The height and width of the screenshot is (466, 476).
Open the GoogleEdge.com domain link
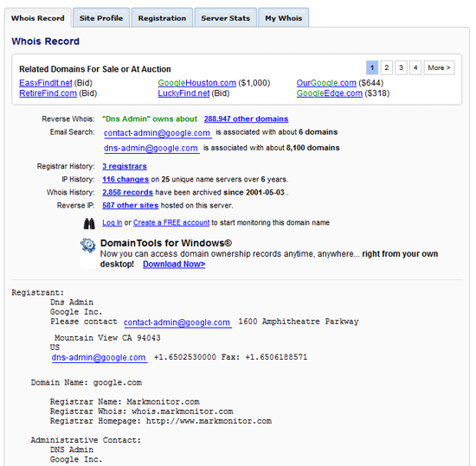[330, 93]
